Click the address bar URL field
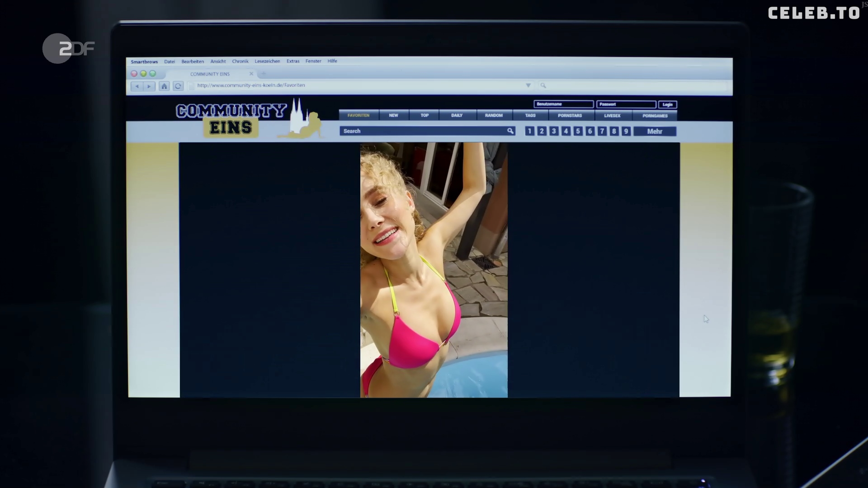This screenshot has width=868, height=488. pyautogui.click(x=359, y=85)
